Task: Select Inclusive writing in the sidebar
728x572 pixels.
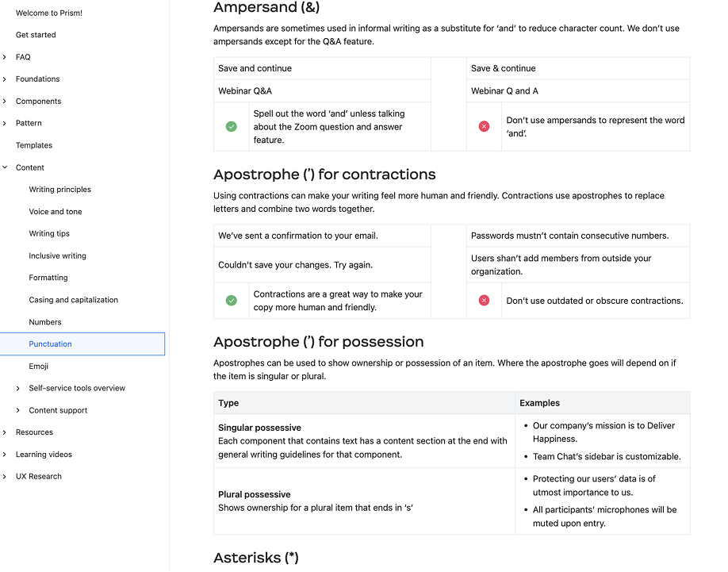Action: click(56, 255)
